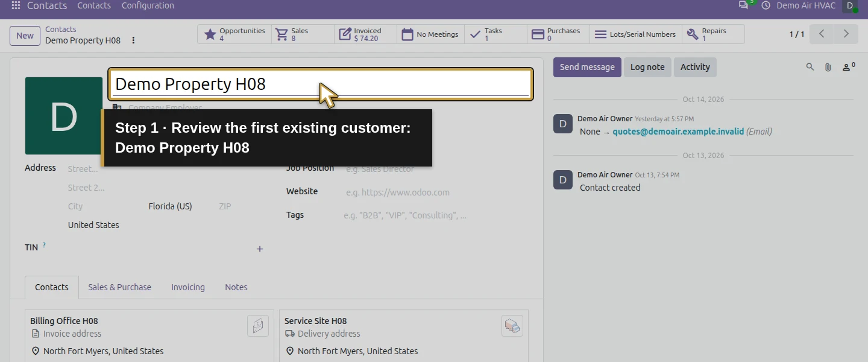Click Demo Air Owner avatar in email message
This screenshot has height=362, width=868.
[x=563, y=124]
